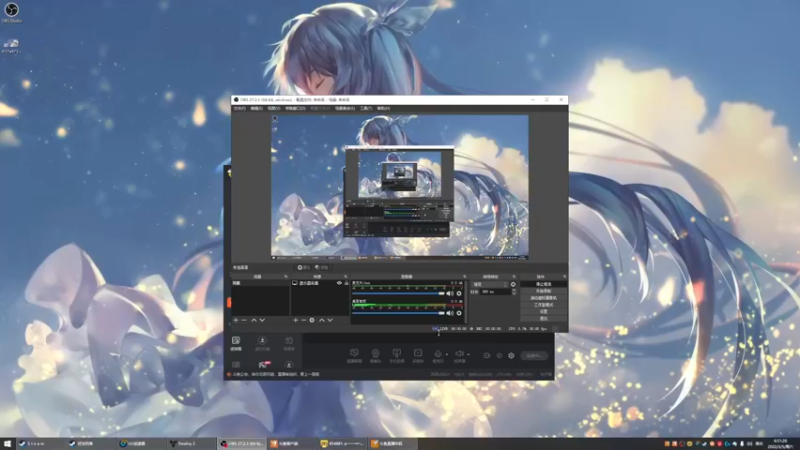Select the display capture source row
800x450 pixels.
(x=320, y=283)
